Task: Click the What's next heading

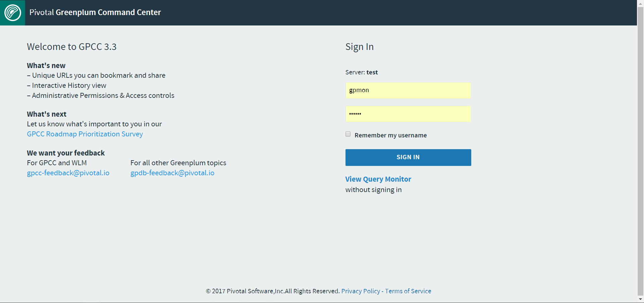Action: [x=47, y=114]
